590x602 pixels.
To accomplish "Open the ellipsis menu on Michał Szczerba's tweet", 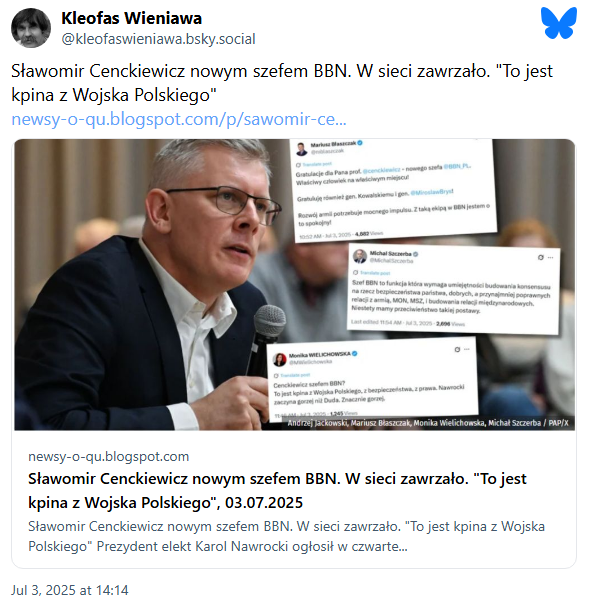I will tap(550, 257).
